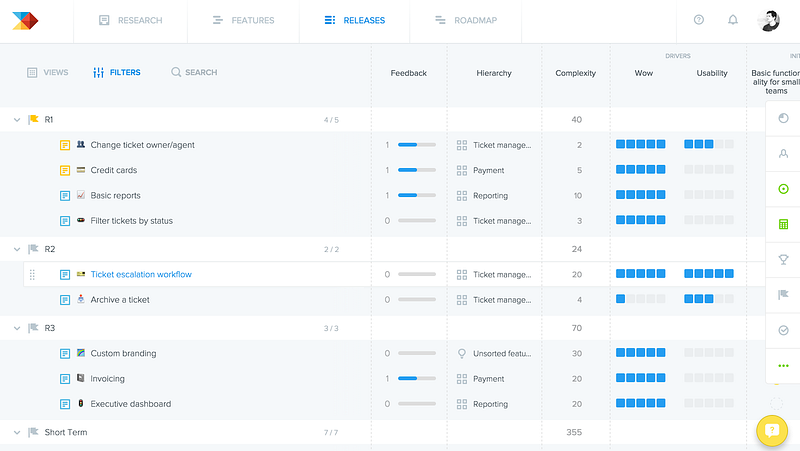This screenshot has width=800, height=451.
Task: Click the productboard logo icon
Action: [25, 20]
